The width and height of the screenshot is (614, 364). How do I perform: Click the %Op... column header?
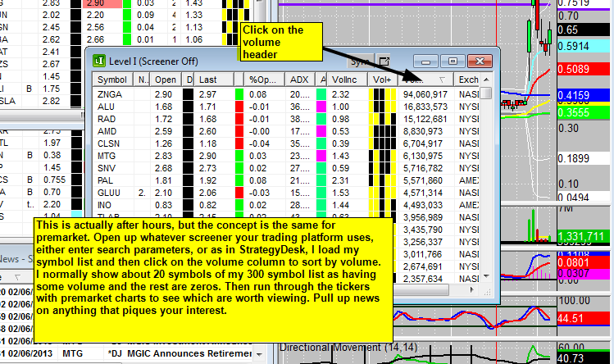coord(264,80)
